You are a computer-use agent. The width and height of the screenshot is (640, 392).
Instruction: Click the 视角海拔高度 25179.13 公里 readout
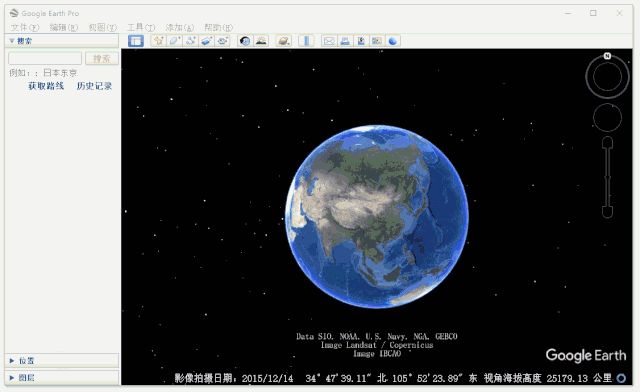[x=548, y=378]
